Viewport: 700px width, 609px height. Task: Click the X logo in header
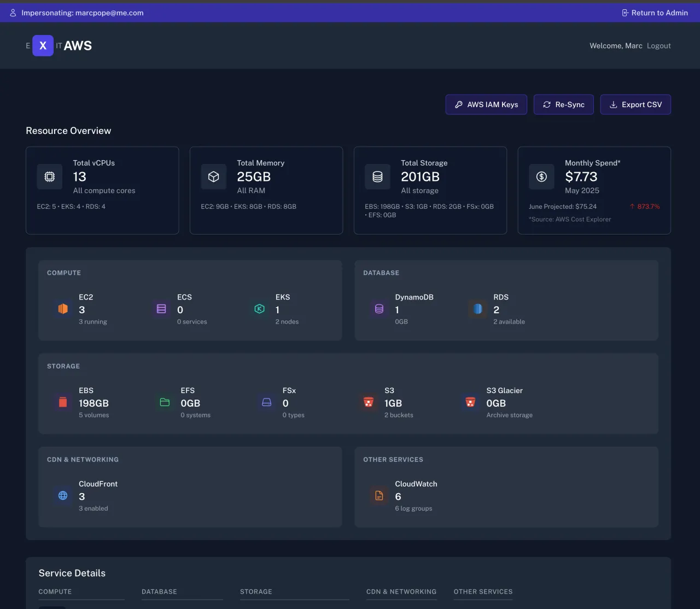pyautogui.click(x=43, y=46)
